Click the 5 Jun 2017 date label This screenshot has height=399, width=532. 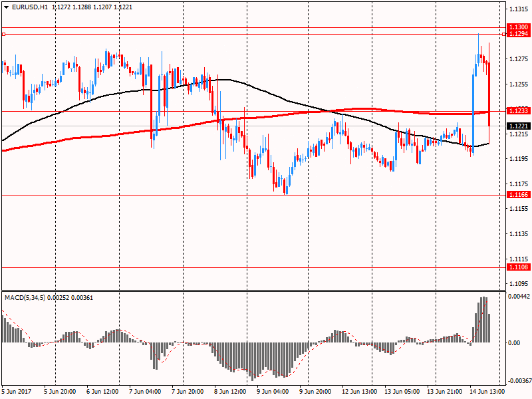pyautogui.click(x=17, y=391)
